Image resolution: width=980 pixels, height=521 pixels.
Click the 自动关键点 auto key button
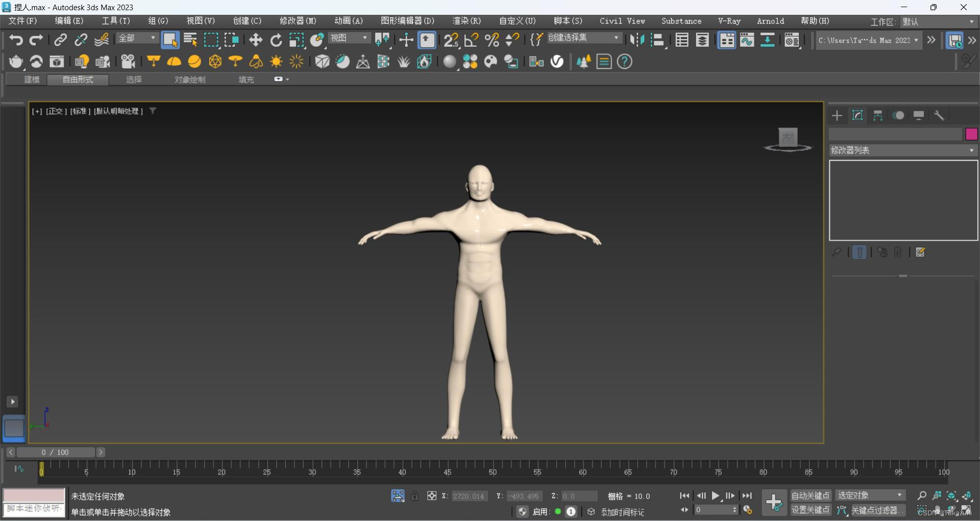pyautogui.click(x=810, y=495)
